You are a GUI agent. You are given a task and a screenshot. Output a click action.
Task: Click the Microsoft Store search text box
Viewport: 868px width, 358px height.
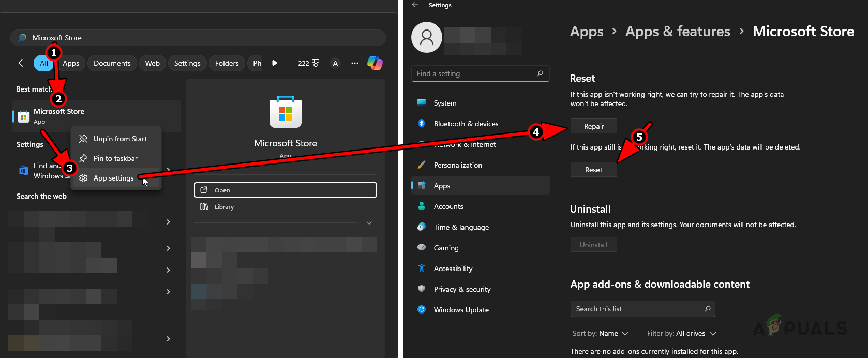(198, 38)
